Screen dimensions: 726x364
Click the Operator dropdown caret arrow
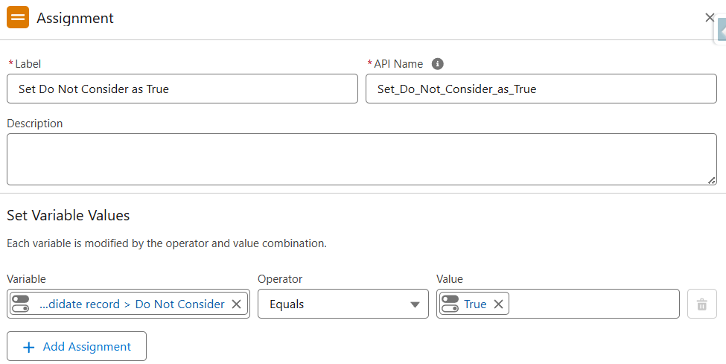pos(415,305)
